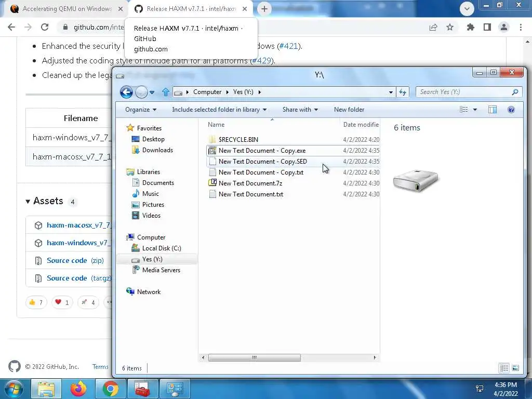Viewport: 532px width, 399px height.
Task: Click Chrome's back arrow
Action: pos(11,27)
